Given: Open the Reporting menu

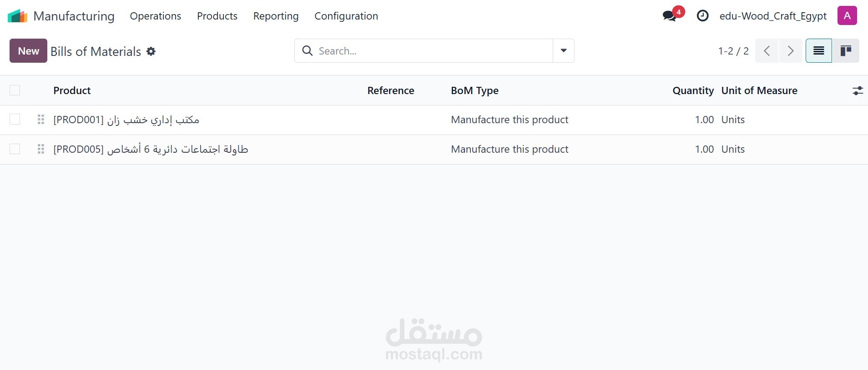Looking at the screenshot, I should pyautogui.click(x=276, y=16).
